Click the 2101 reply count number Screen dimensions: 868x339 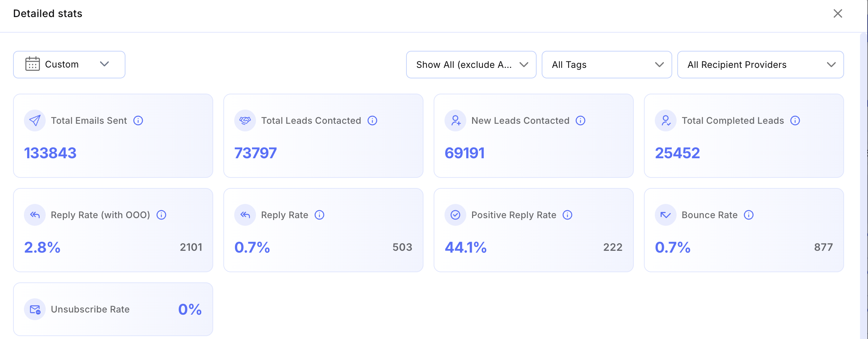(x=191, y=247)
